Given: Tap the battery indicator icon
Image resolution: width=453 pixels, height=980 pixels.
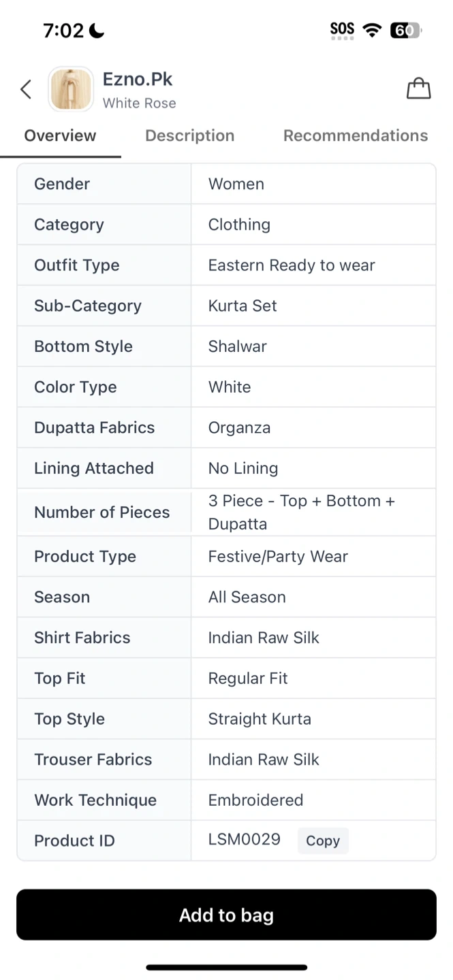Looking at the screenshot, I should pyautogui.click(x=406, y=30).
